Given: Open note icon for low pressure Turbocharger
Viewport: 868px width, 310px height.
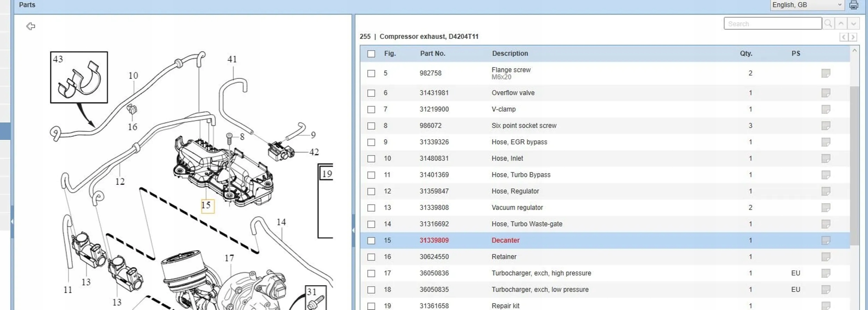Looking at the screenshot, I should [826, 289].
